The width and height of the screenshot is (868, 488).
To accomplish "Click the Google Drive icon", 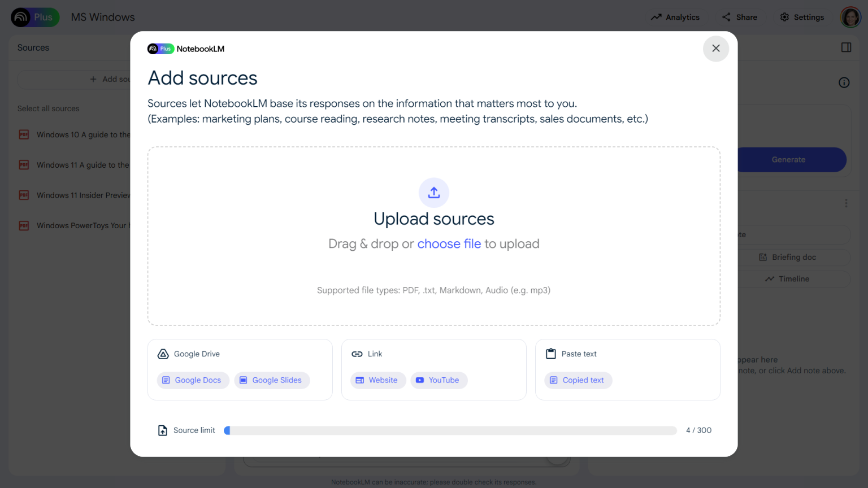I will point(163,354).
